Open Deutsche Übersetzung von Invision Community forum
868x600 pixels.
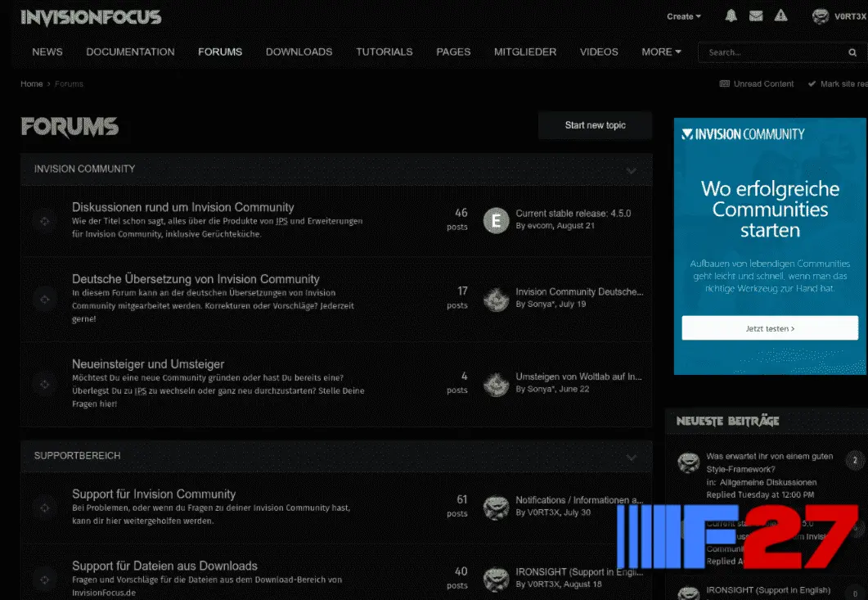tap(196, 279)
